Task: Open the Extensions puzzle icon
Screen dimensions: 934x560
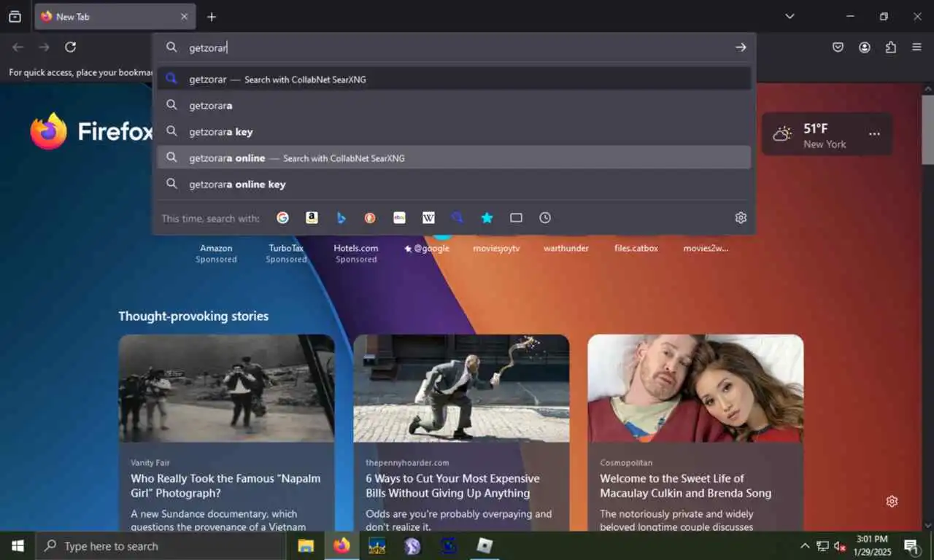Action: (890, 47)
